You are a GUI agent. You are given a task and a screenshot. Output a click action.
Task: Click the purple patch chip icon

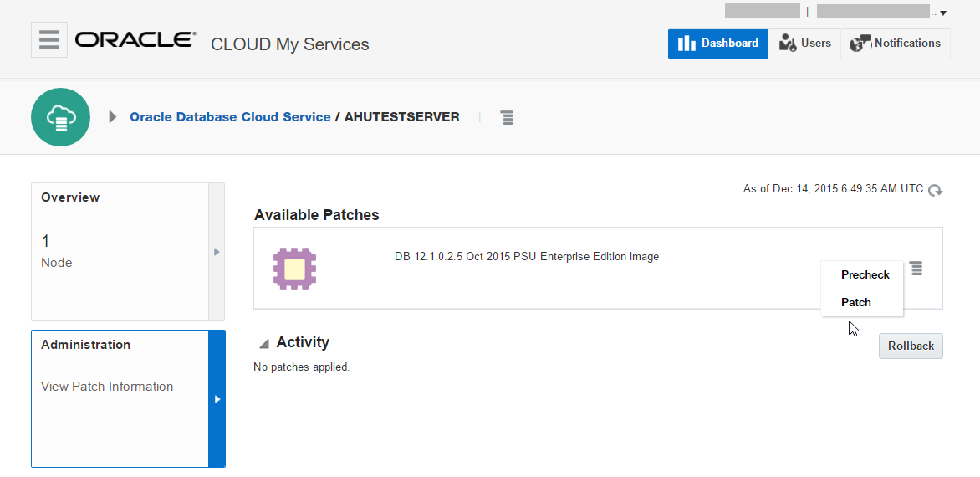tap(294, 269)
